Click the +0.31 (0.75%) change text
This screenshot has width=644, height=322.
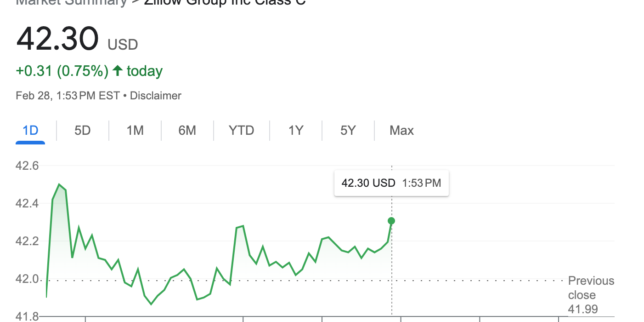coord(62,71)
